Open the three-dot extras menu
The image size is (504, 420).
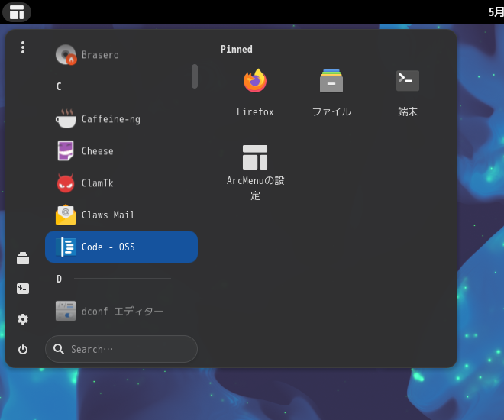click(x=23, y=47)
